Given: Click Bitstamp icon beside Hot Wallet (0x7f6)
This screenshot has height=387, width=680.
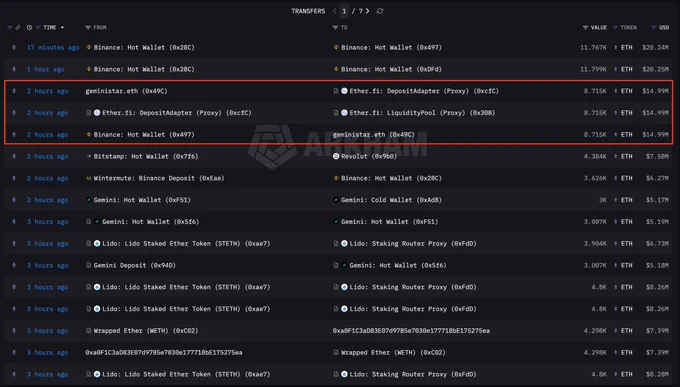Looking at the screenshot, I should [x=89, y=156].
